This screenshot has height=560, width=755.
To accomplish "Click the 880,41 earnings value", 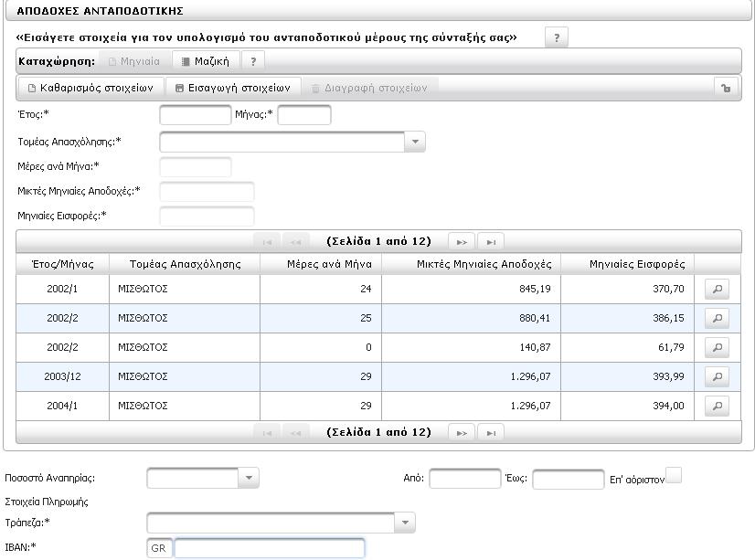I will tap(535, 319).
